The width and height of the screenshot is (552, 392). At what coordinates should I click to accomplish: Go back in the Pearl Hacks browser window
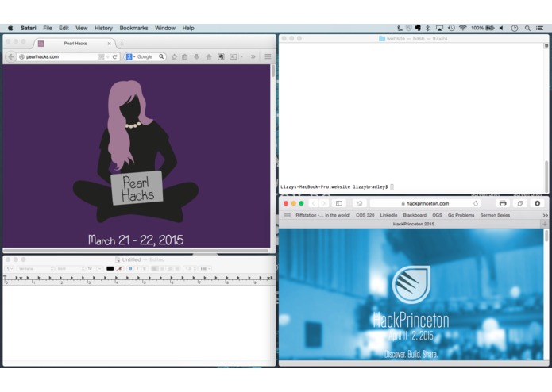pyautogui.click(x=11, y=56)
